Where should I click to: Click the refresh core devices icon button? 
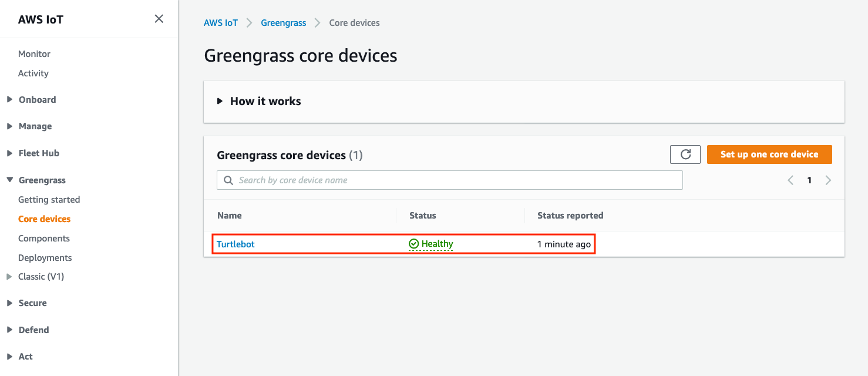point(685,155)
